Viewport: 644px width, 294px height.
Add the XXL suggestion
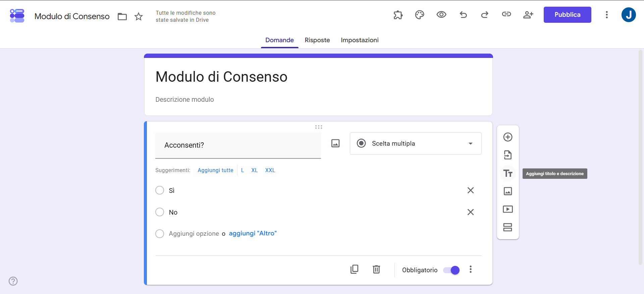[x=270, y=170]
